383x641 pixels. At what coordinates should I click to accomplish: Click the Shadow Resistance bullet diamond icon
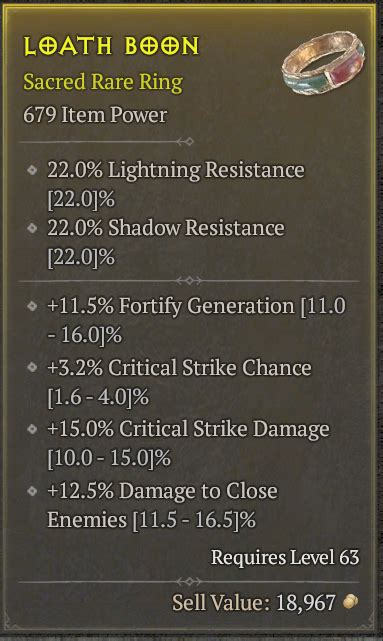tap(32, 228)
